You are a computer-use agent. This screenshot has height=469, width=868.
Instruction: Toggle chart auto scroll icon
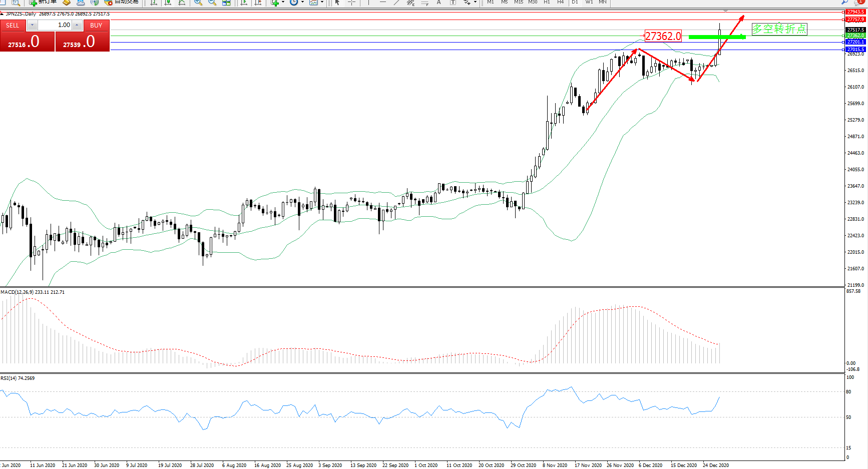coord(244,3)
